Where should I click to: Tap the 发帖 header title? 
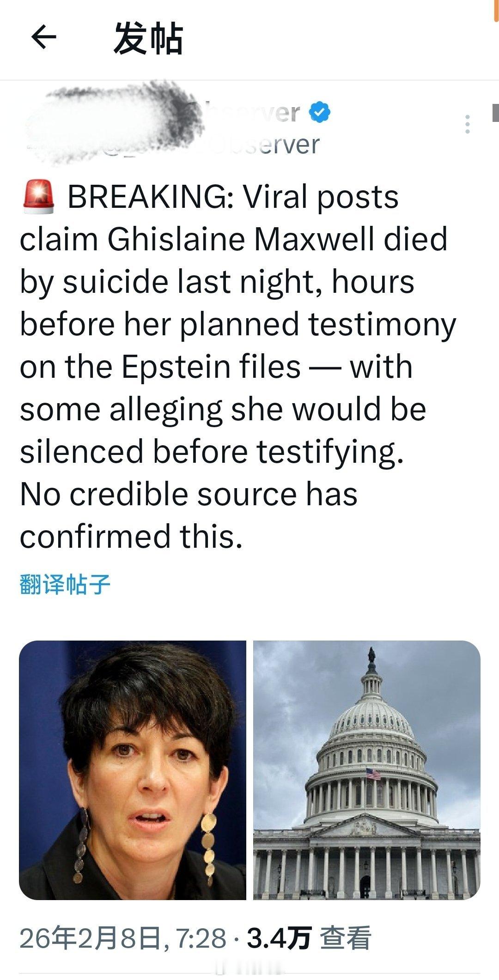[148, 38]
